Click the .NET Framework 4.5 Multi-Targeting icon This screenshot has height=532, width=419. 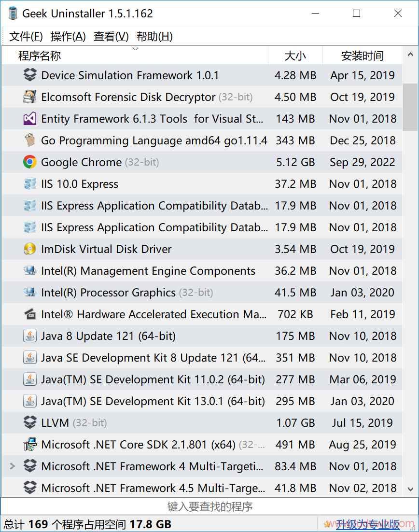tap(30, 488)
